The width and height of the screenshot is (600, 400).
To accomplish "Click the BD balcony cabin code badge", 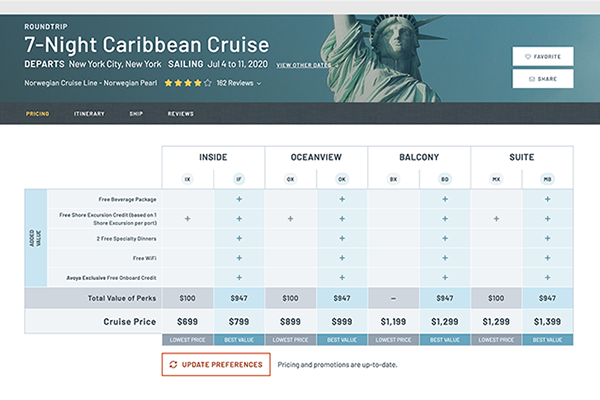I will tap(445, 179).
